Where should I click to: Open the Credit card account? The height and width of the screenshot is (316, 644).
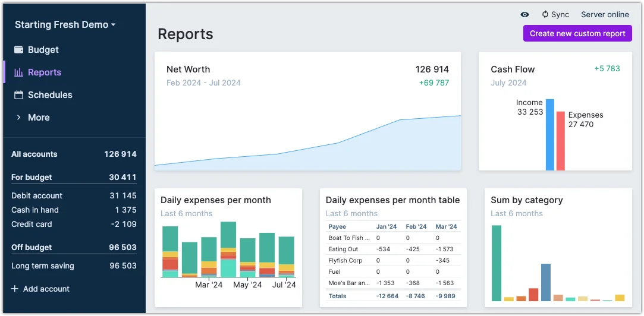[32, 224]
